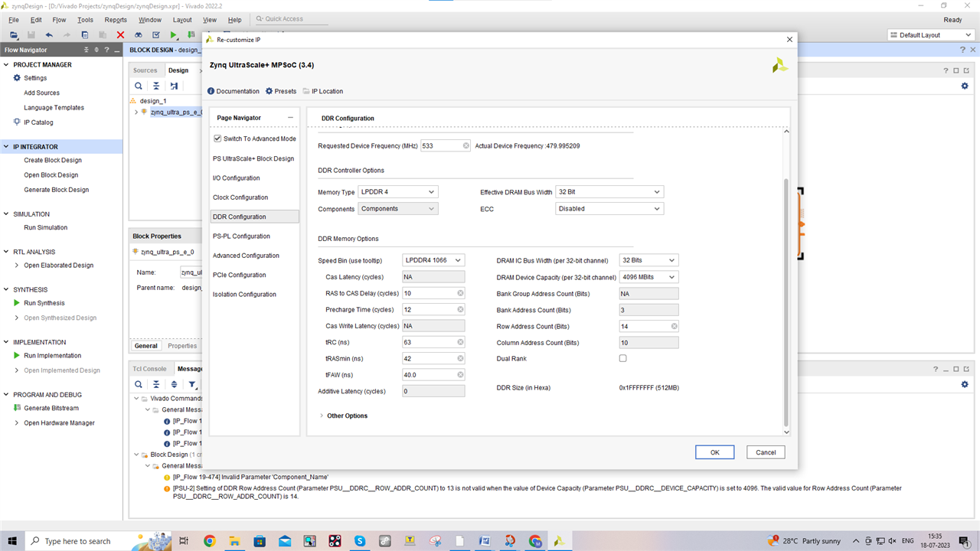
Task: Click Open Hardware Manager in Flow Navigator
Action: [59, 423]
